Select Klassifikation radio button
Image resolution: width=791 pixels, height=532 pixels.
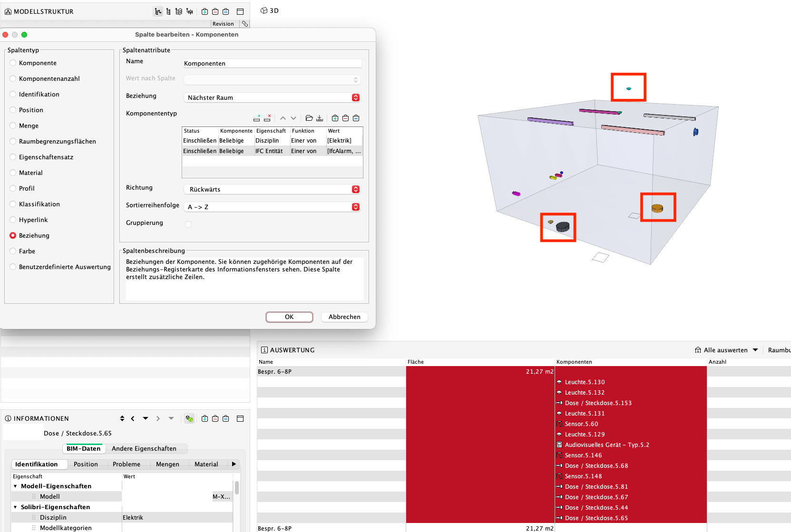click(x=13, y=204)
